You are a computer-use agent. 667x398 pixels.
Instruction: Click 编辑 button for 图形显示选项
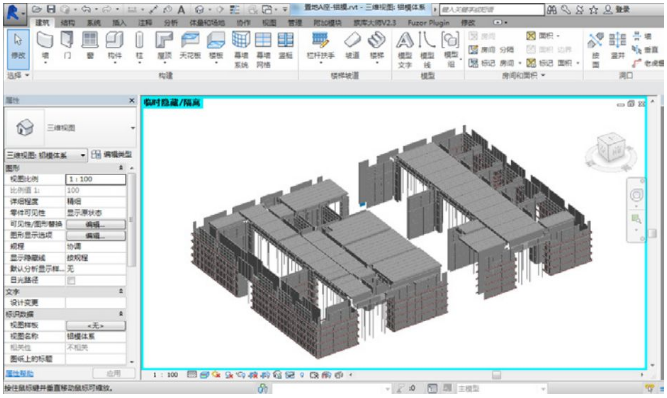(96, 236)
